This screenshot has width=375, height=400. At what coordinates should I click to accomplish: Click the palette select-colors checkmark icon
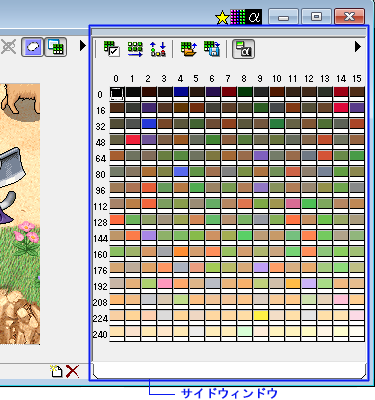point(111,49)
